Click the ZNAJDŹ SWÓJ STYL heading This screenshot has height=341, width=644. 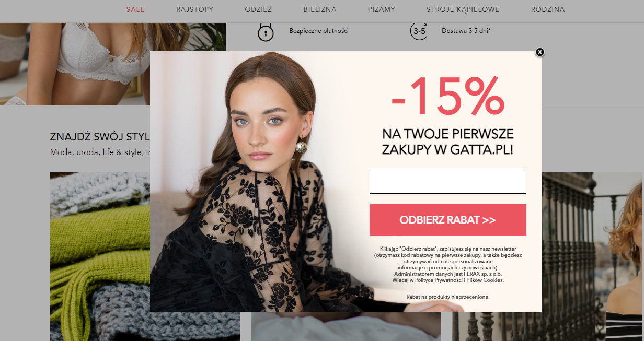tap(100, 137)
